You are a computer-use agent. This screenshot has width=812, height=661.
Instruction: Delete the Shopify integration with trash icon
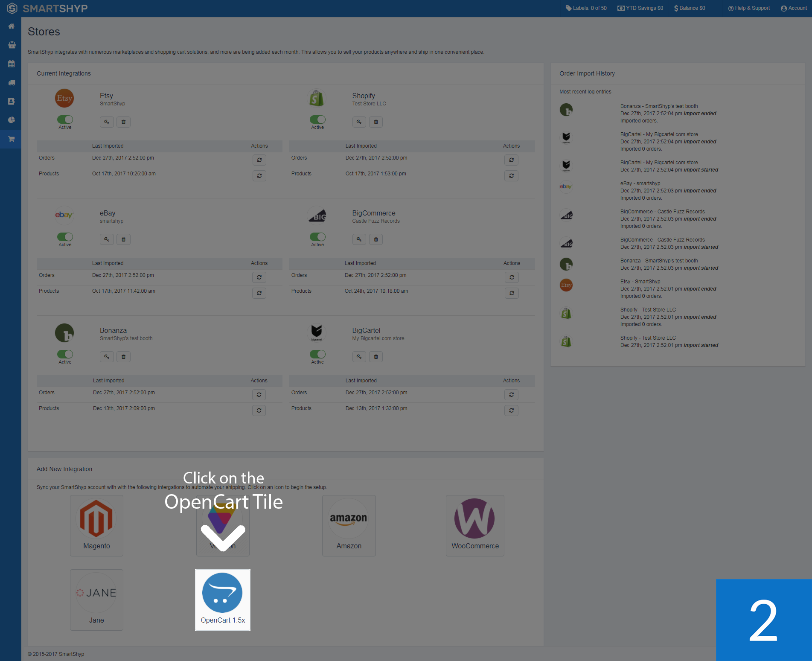[x=376, y=122]
